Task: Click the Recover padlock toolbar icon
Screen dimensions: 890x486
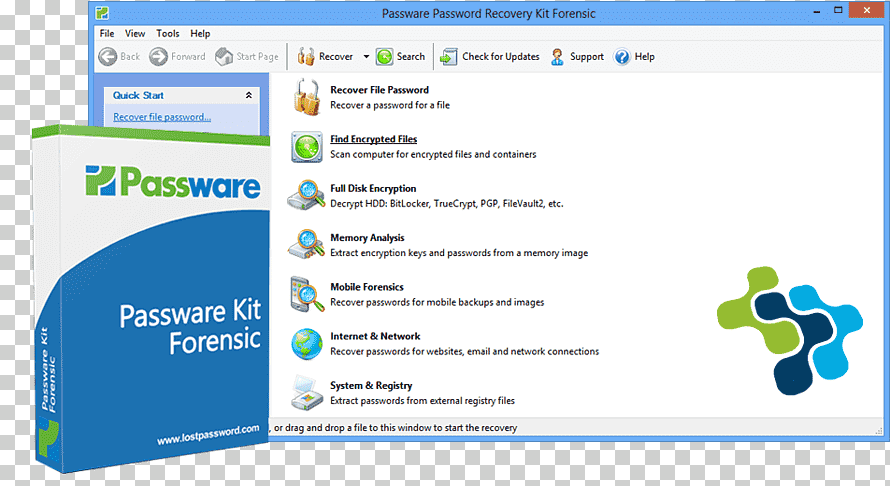Action: pyautogui.click(x=305, y=57)
